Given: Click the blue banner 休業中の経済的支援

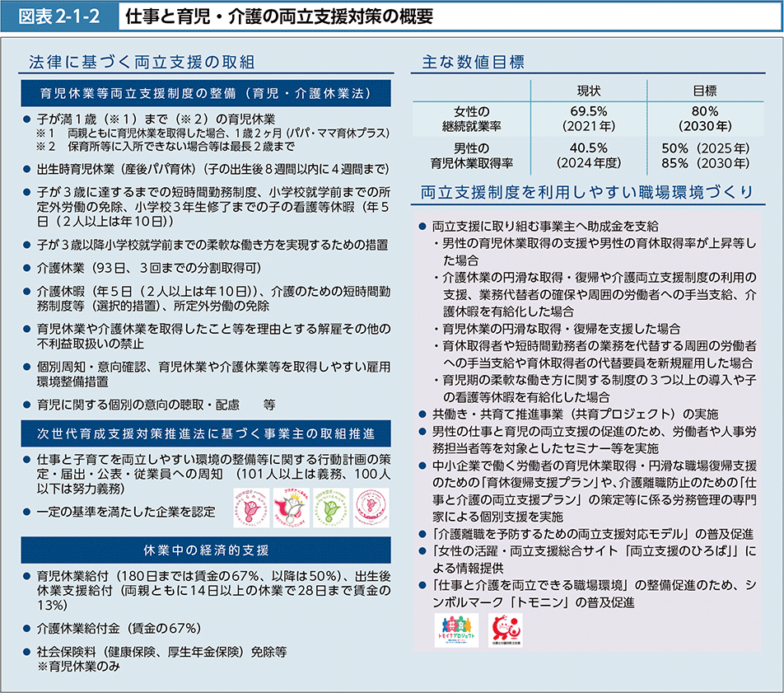Looking at the screenshot, I should click(x=206, y=550).
